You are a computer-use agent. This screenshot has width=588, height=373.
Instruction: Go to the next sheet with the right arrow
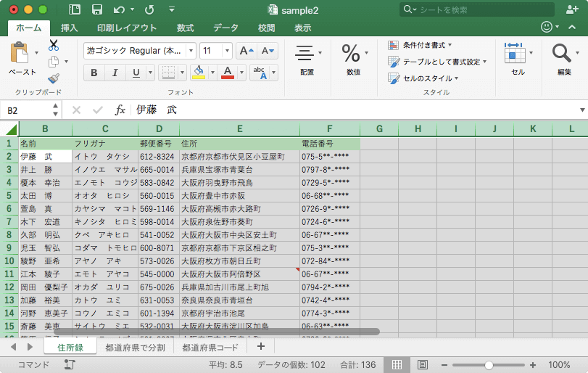[x=30, y=347]
